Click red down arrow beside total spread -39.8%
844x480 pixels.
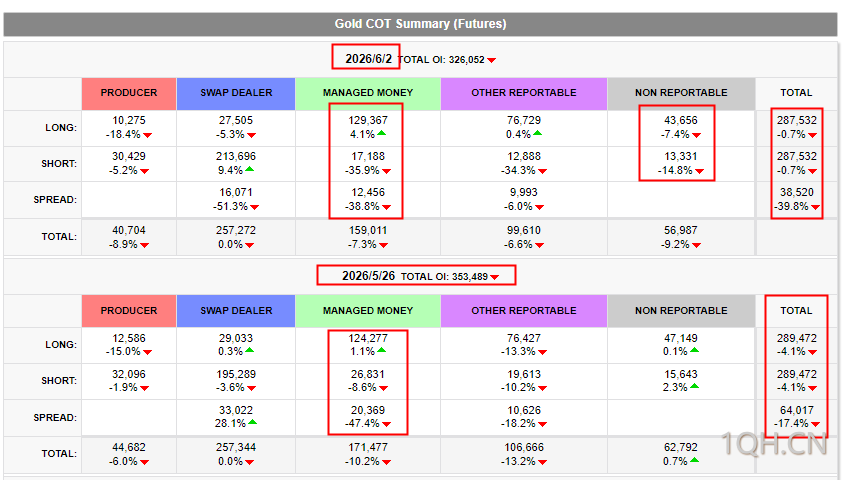[815, 207]
